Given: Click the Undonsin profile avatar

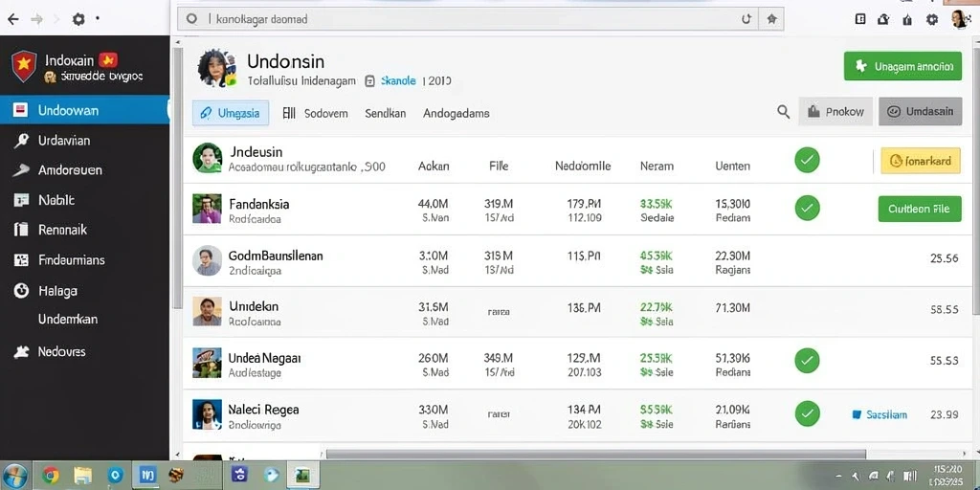Looking at the screenshot, I should tap(216, 68).
